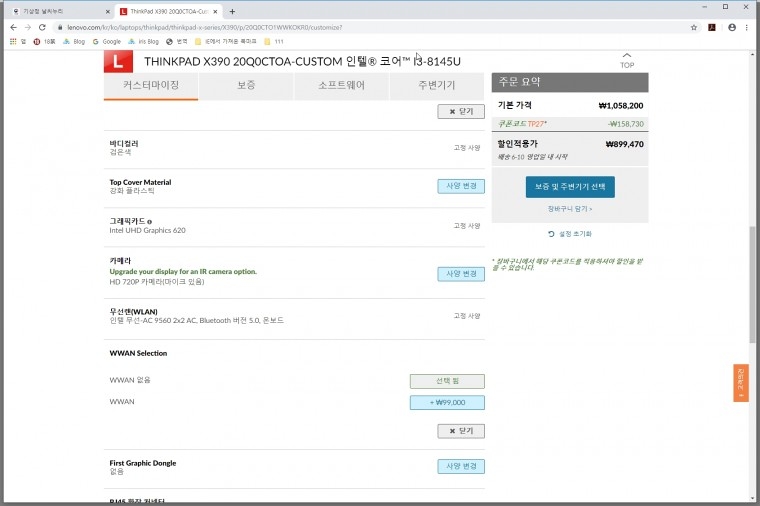Choose the WWAN 없음 선택 됨 option
Screen dimensions: 760x506
447,381
